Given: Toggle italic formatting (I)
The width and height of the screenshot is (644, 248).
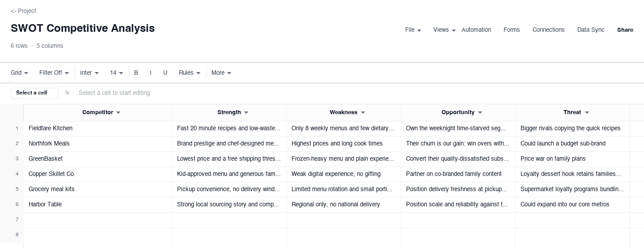Looking at the screenshot, I should coord(150,73).
